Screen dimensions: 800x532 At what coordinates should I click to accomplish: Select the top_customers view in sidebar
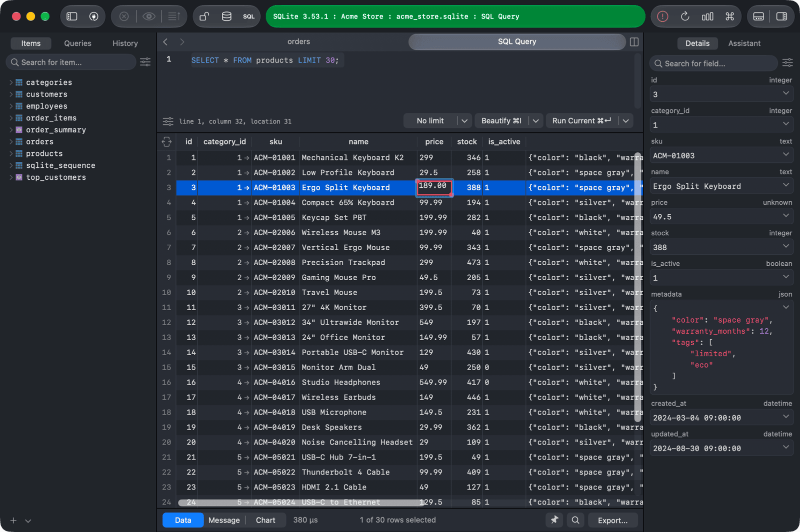point(56,177)
